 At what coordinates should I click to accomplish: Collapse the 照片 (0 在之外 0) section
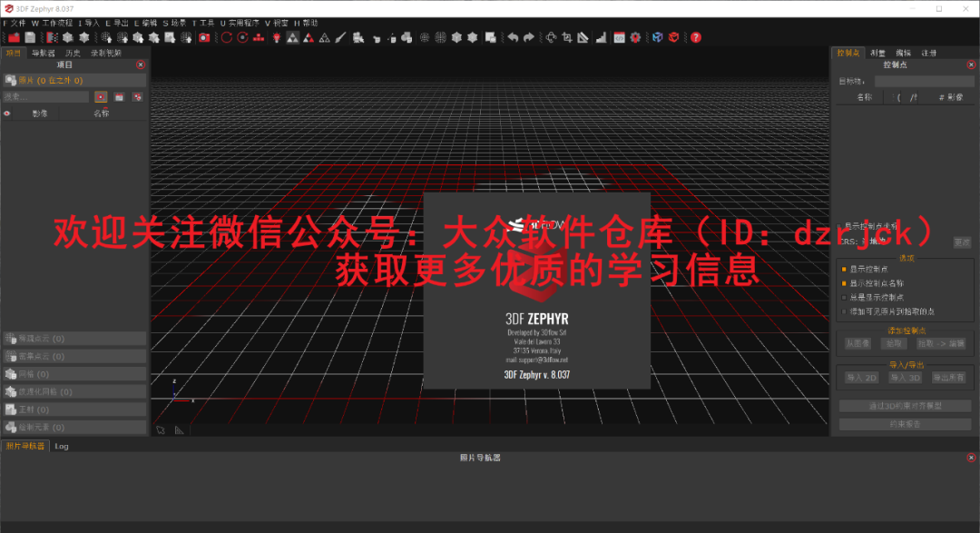pos(74,80)
